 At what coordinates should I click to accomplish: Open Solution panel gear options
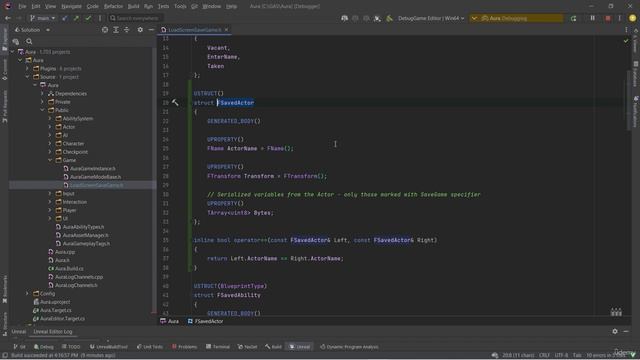[140, 30]
